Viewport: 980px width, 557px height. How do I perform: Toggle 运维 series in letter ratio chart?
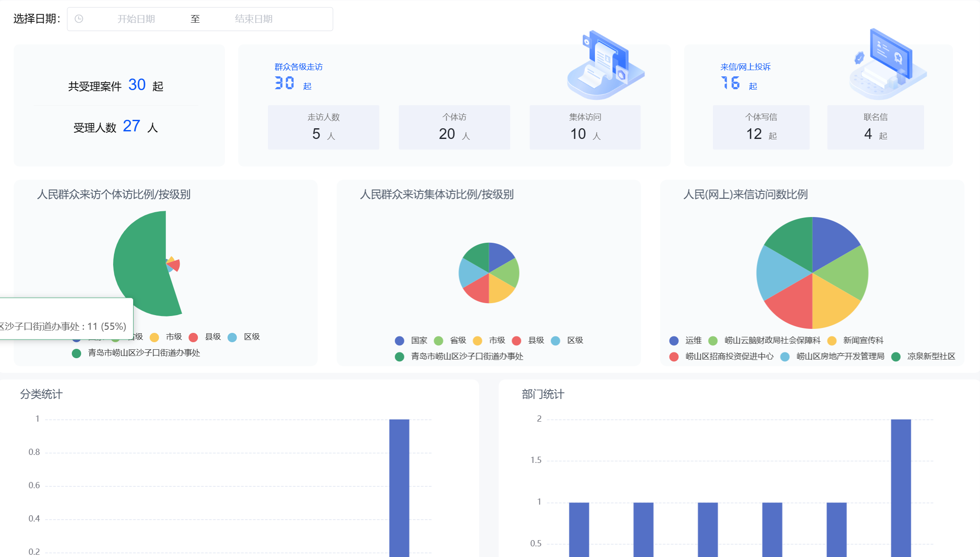tap(693, 340)
